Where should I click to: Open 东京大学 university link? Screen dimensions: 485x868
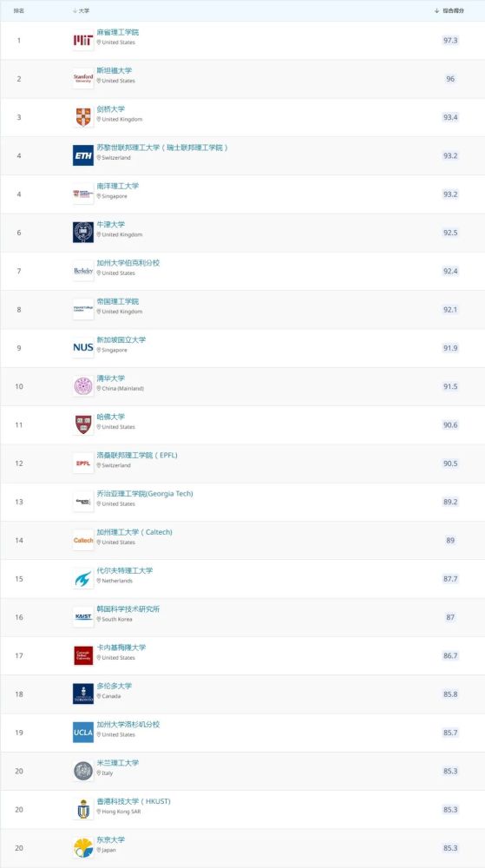110,839
